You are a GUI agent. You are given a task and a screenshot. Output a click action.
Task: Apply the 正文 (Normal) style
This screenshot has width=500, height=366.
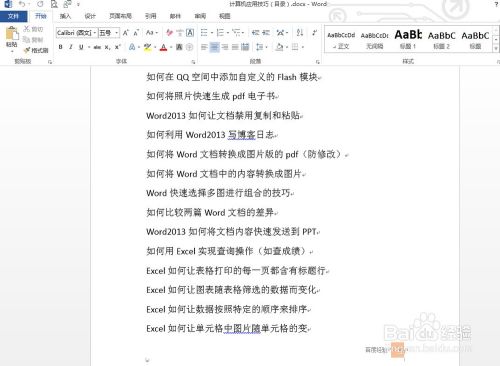coord(341,40)
